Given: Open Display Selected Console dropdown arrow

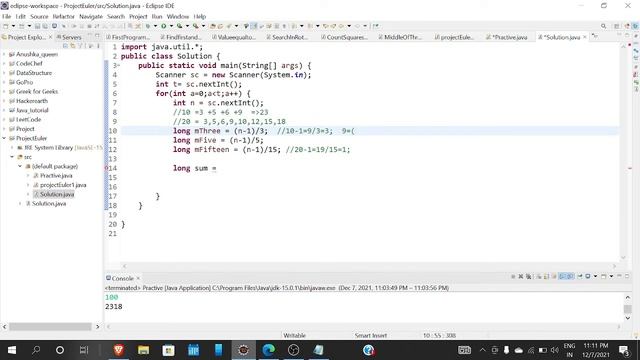Looking at the screenshot, I should (x=596, y=276).
